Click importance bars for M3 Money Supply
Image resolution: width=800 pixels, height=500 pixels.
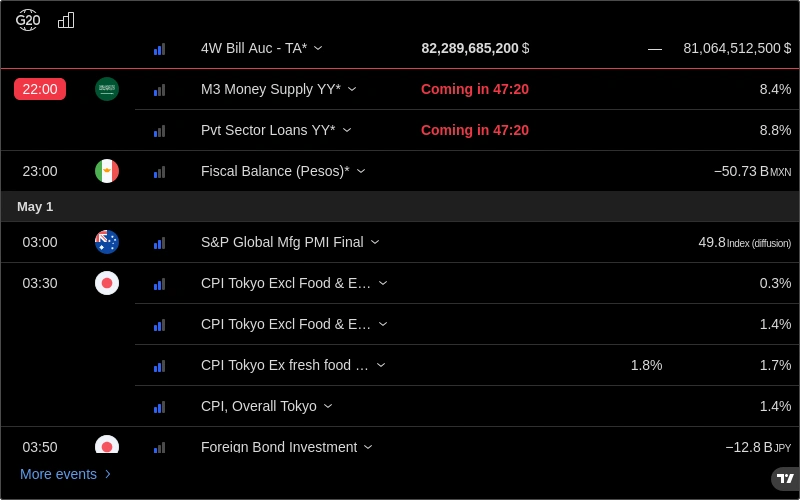159,90
